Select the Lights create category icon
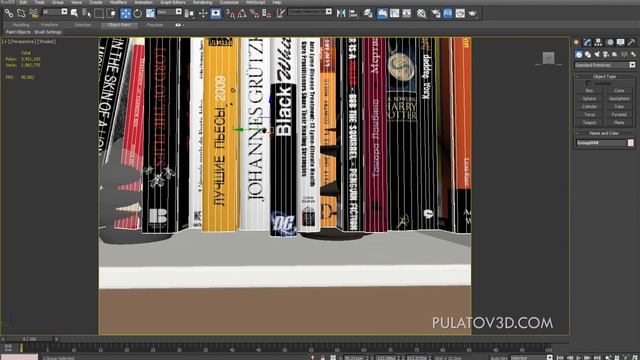The height and width of the screenshot is (360, 640). 597,54
